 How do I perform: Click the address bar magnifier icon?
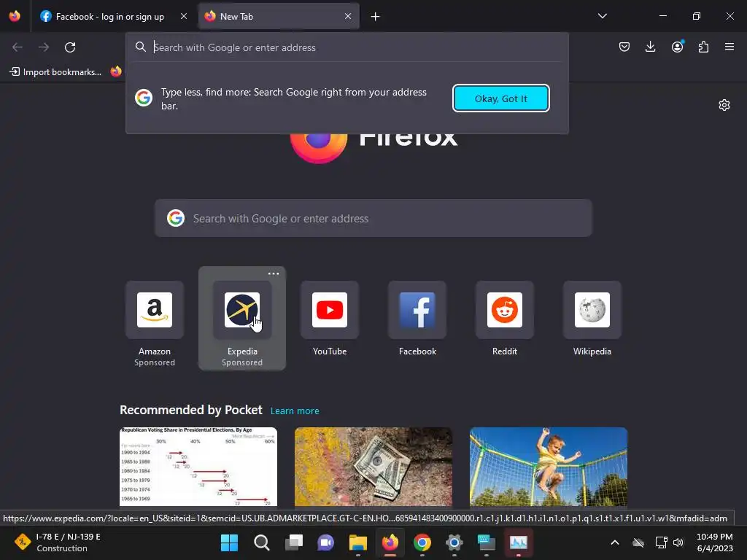(x=141, y=47)
